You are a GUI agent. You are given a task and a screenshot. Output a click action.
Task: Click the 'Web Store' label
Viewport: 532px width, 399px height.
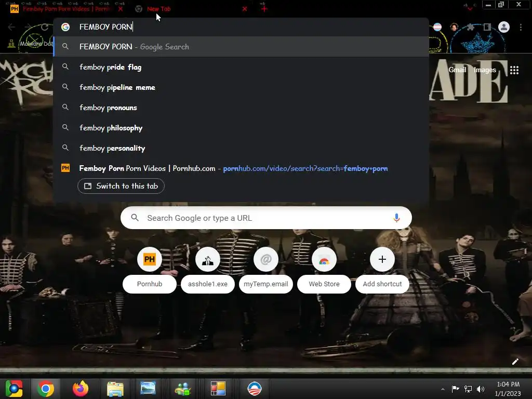click(324, 284)
